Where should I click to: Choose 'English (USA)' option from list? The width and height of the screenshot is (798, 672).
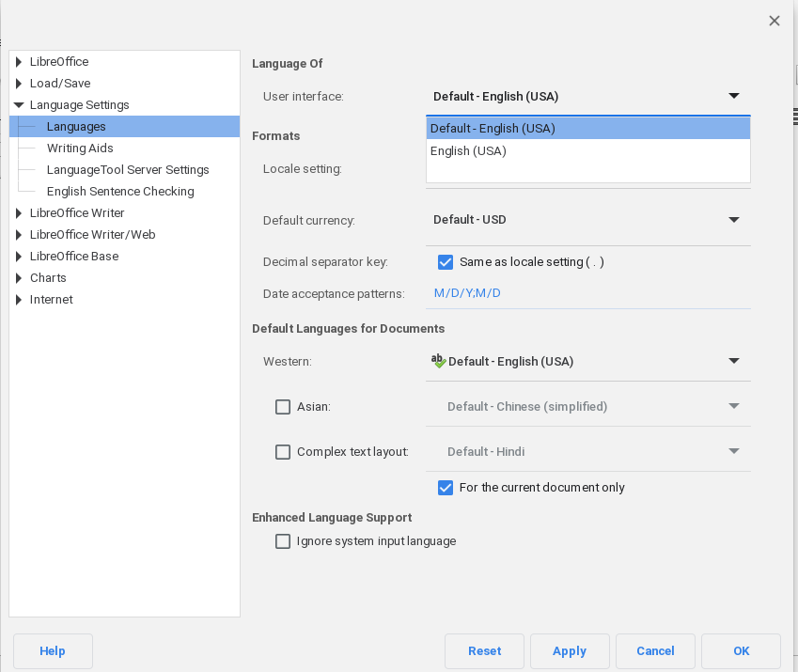tap(587, 151)
